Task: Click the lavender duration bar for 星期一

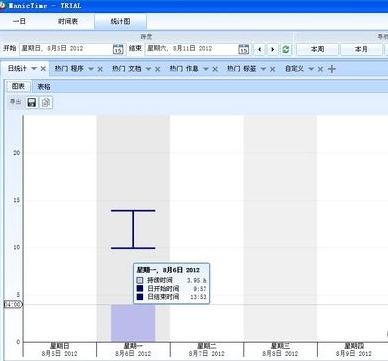Action: [133, 323]
